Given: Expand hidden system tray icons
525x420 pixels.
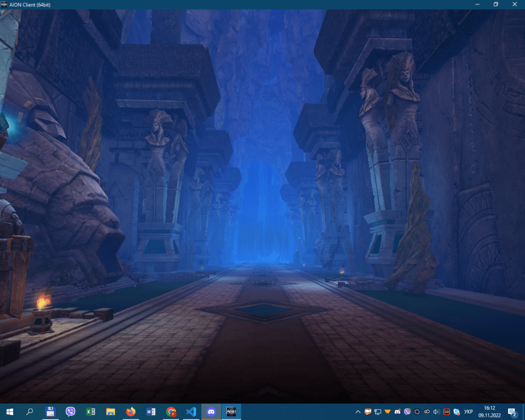Looking at the screenshot, I should click(x=358, y=412).
